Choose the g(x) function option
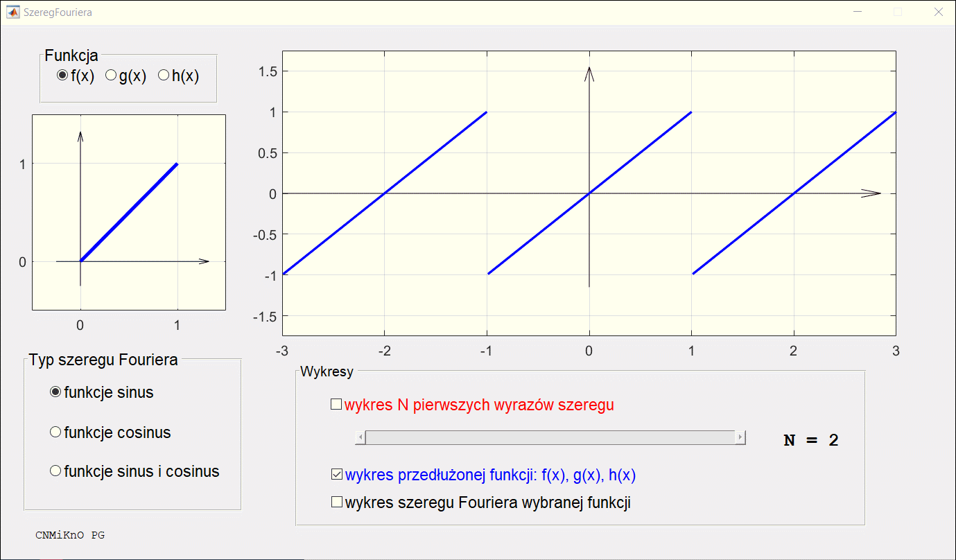 (x=111, y=76)
